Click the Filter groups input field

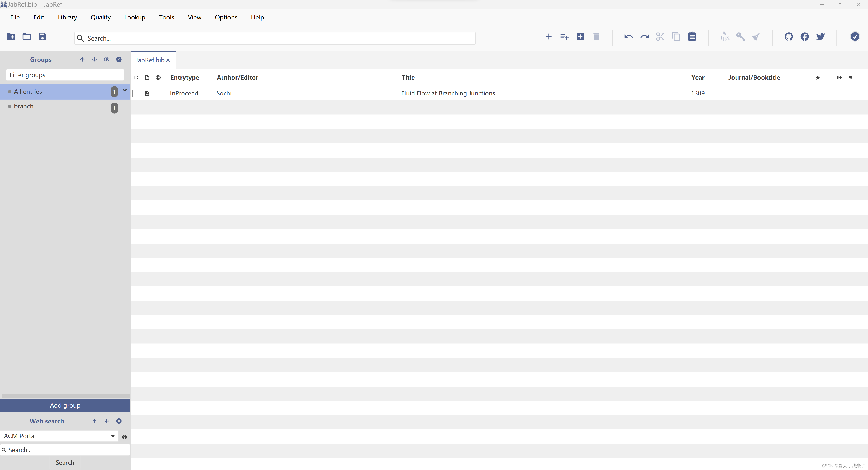[65, 75]
